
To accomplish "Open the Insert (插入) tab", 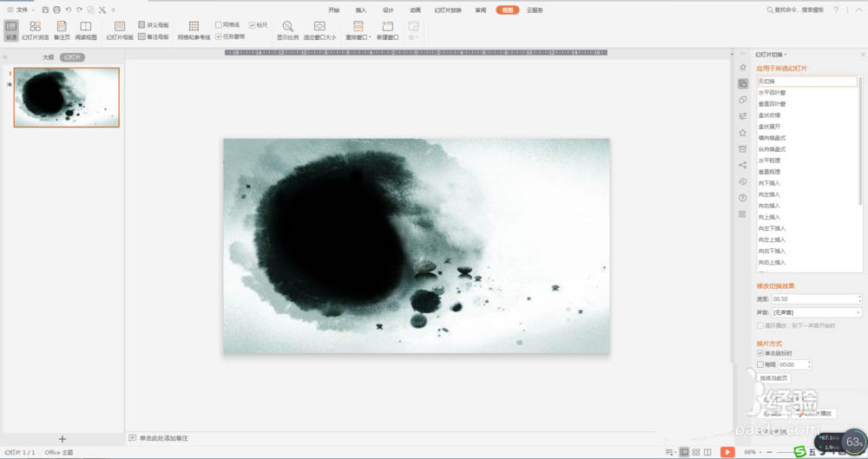I will point(361,10).
